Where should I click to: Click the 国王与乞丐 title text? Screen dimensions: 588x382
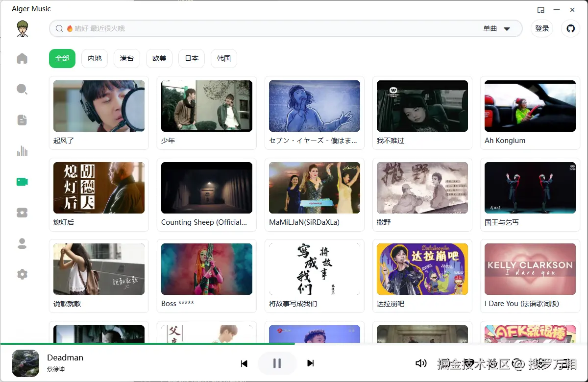(x=502, y=222)
